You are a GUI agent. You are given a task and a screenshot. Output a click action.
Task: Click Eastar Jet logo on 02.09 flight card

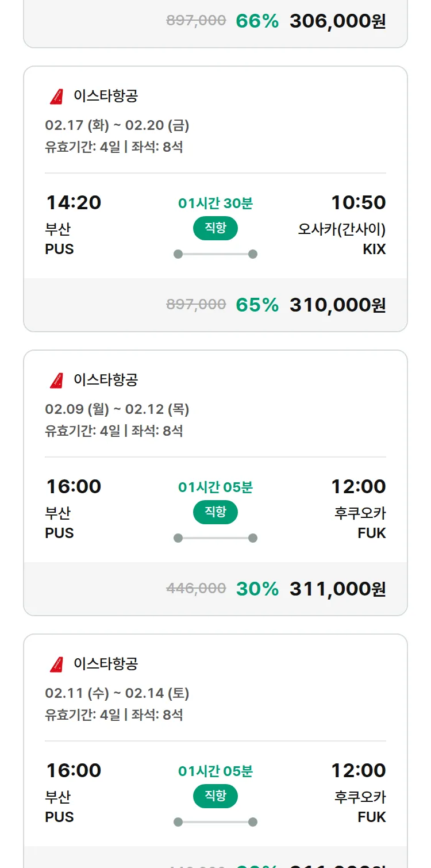coord(56,381)
